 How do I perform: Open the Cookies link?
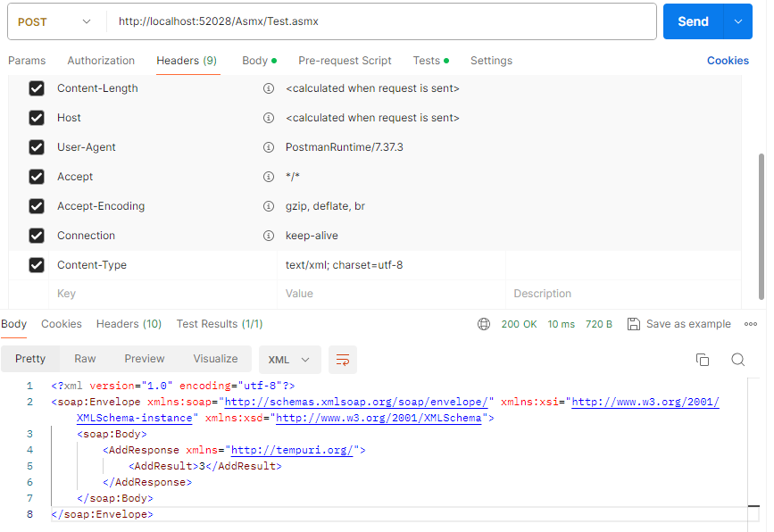click(728, 61)
